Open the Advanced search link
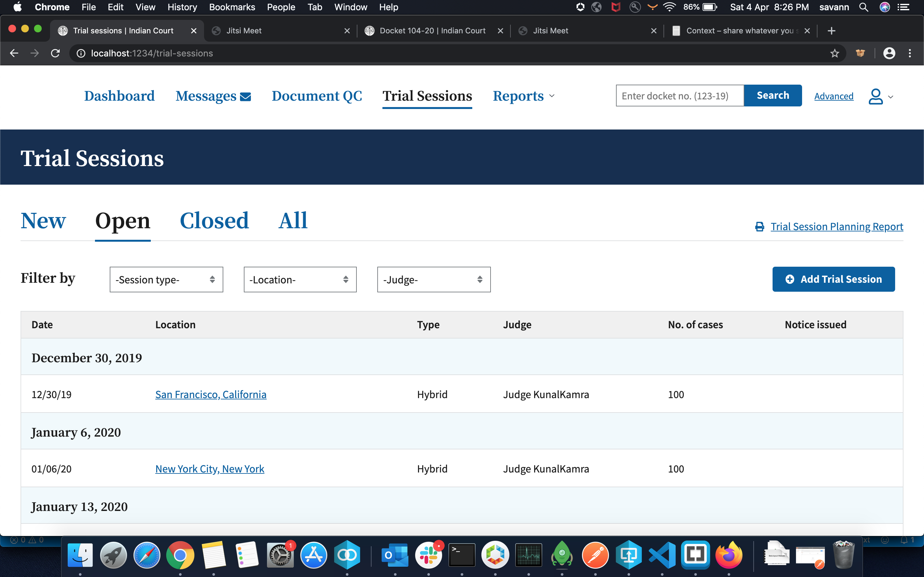The image size is (924, 577). [x=834, y=96]
